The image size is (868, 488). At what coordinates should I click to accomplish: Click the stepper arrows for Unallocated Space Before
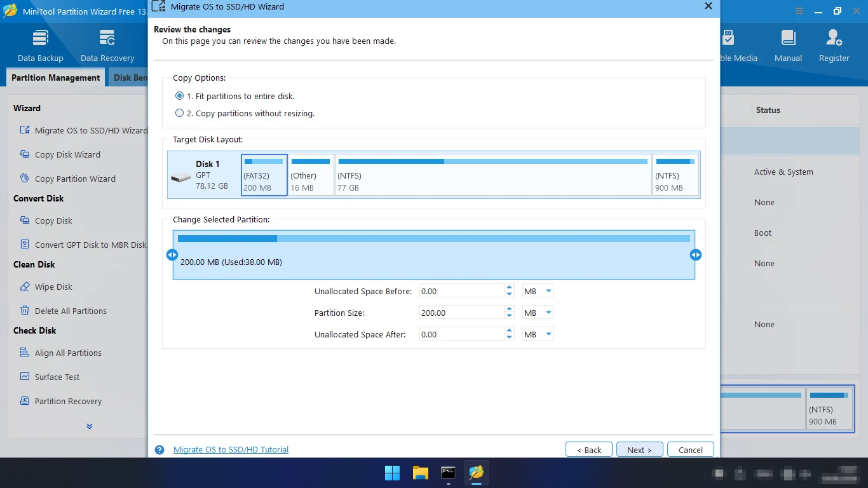click(x=509, y=291)
